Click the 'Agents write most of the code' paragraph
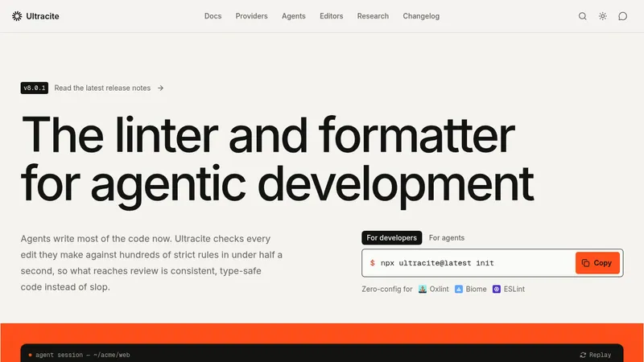The width and height of the screenshot is (644, 362). coord(151,263)
